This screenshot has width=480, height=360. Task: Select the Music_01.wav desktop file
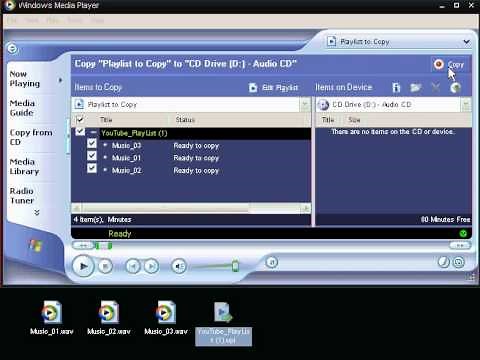52,318
